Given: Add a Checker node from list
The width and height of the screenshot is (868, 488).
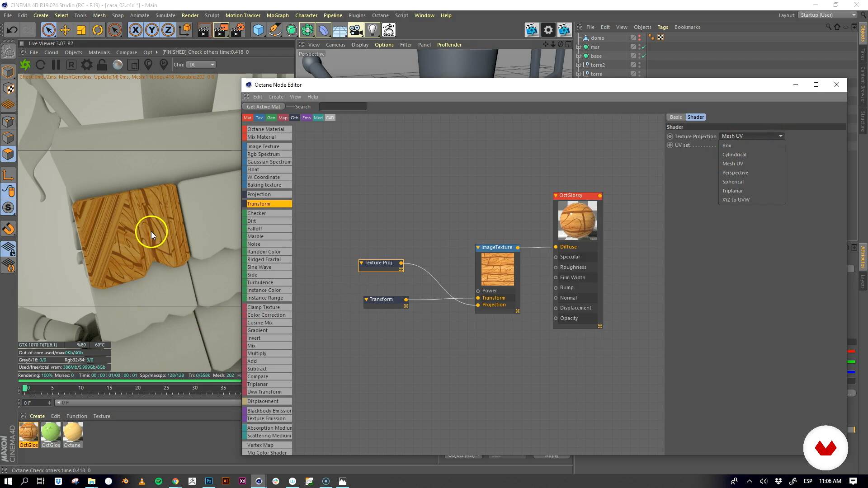Looking at the screenshot, I should [267, 213].
